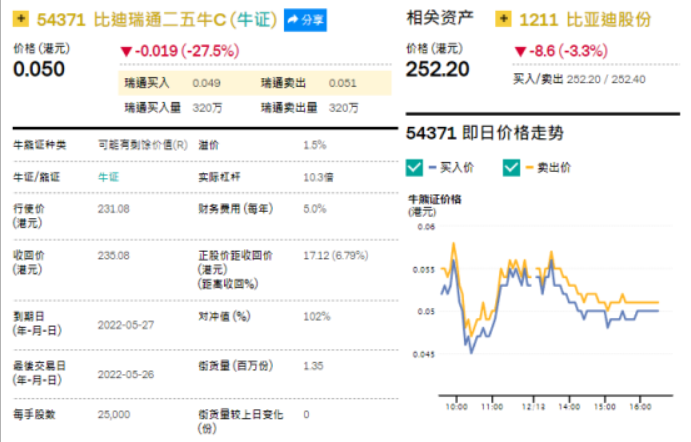Select the 财务费用 value 5.0%
Screen dimensions: 691x442
315,209
